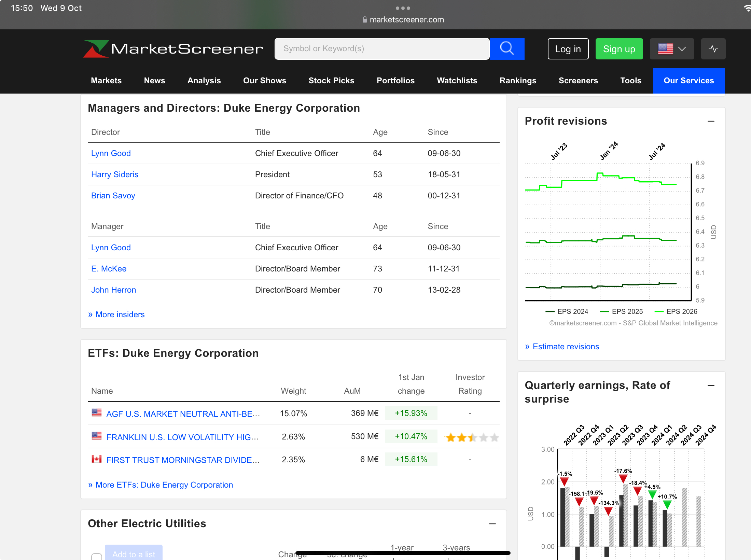Image resolution: width=751 pixels, height=560 pixels.
Task: Click the Safari three-dots multitasking menu
Action: (x=403, y=8)
